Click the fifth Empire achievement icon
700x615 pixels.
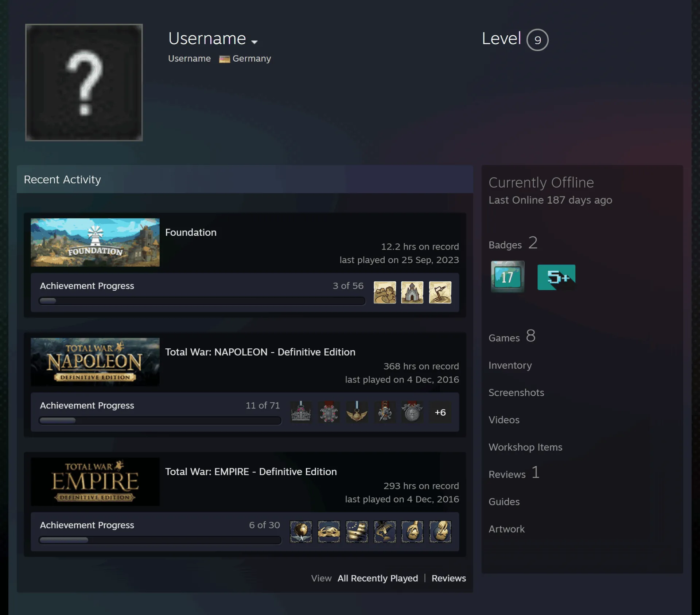pyautogui.click(x=412, y=532)
